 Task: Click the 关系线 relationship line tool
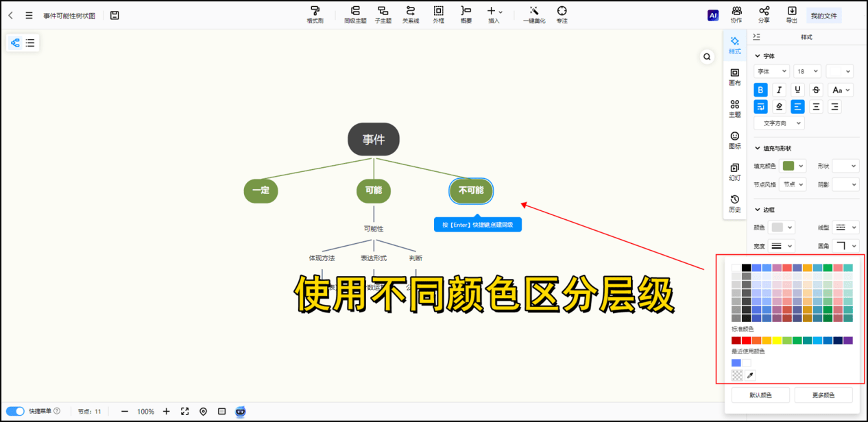(410, 14)
